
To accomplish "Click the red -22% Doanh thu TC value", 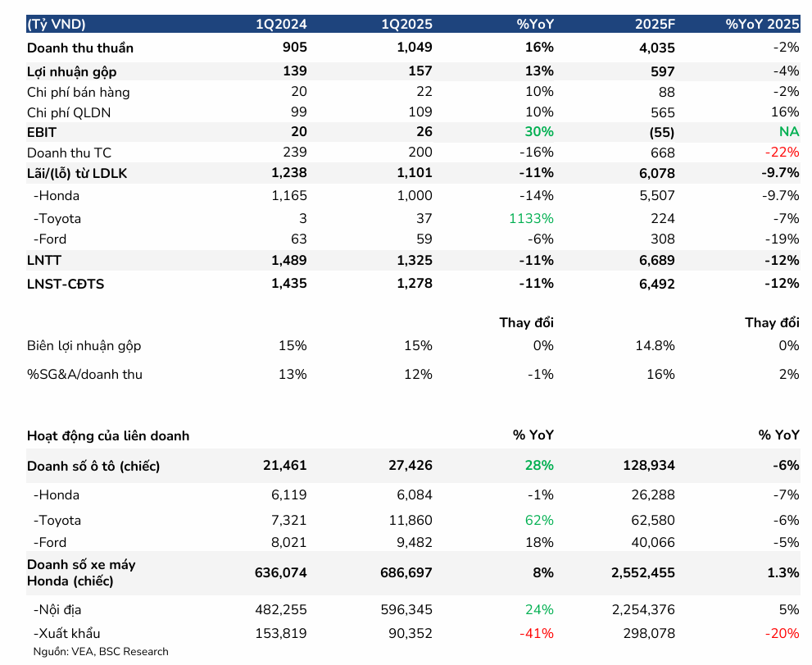I will [783, 153].
